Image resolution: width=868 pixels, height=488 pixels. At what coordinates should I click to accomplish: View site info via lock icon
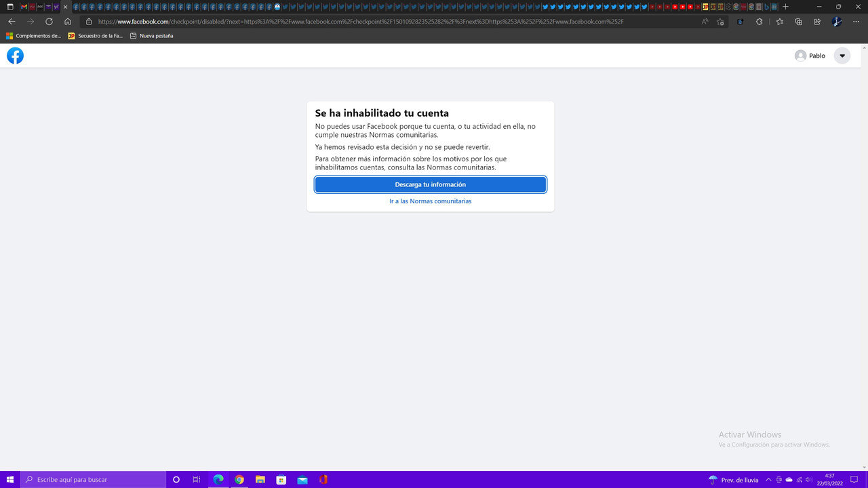(x=89, y=22)
